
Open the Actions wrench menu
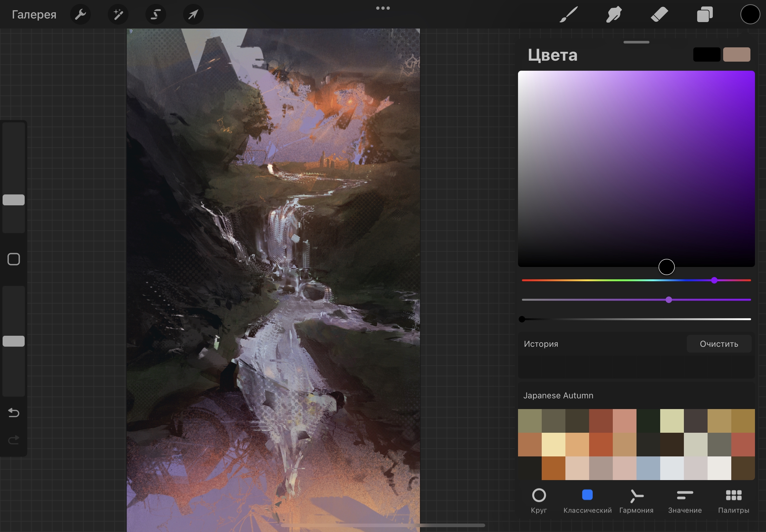(x=80, y=14)
